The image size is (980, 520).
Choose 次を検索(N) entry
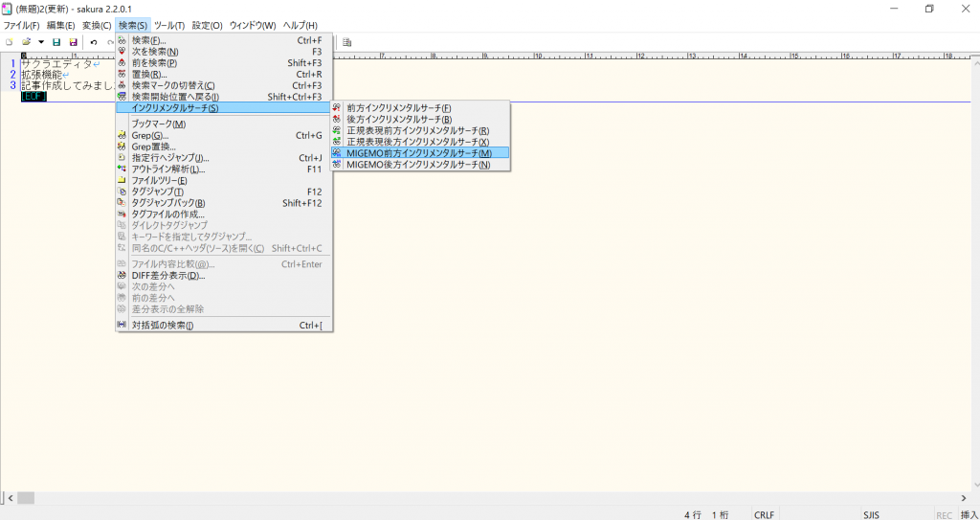(224, 52)
